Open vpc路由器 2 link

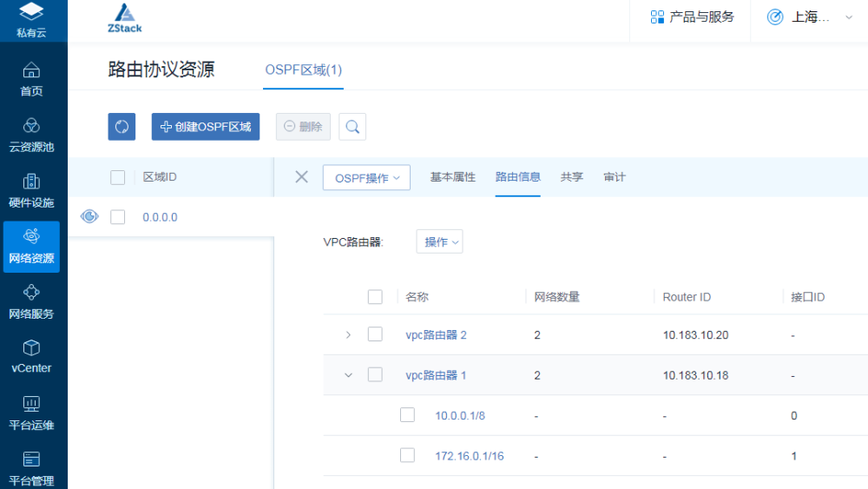[437, 335]
